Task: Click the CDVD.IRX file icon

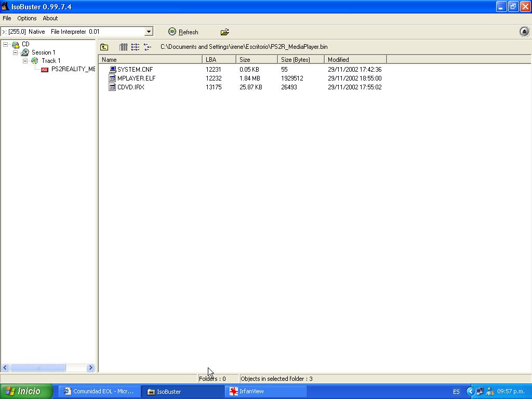Action: [x=112, y=87]
